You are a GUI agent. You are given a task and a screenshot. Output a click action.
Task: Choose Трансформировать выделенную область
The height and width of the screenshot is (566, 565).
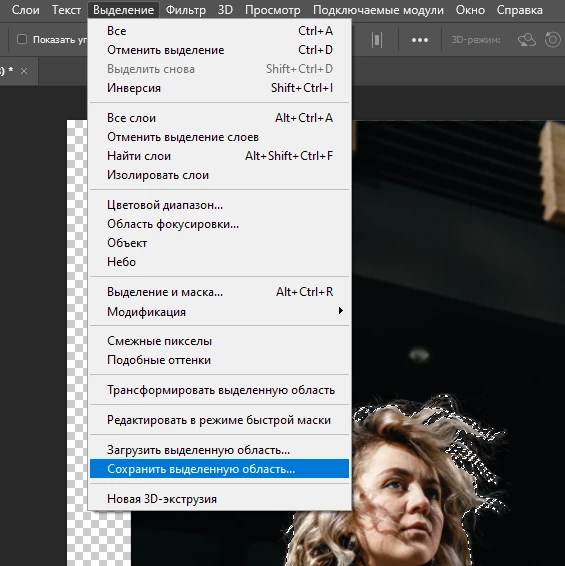click(x=220, y=390)
